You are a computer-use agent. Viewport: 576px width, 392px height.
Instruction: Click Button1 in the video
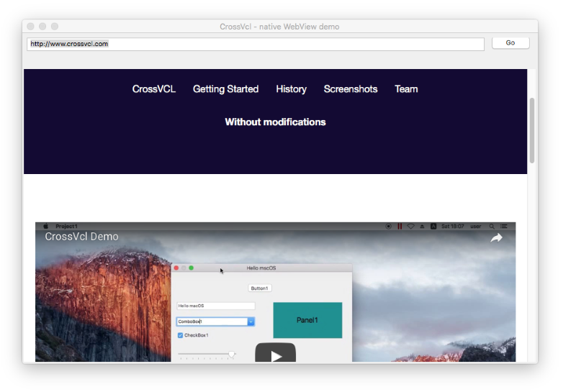click(260, 288)
